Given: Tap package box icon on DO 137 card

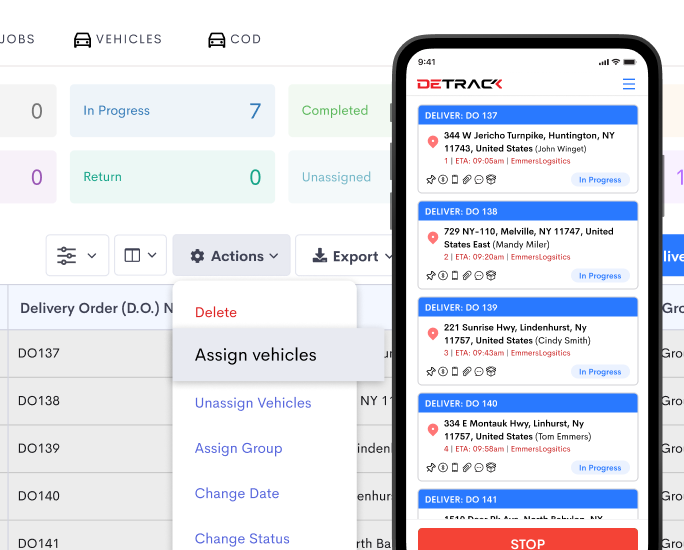Looking at the screenshot, I should click(491, 179).
